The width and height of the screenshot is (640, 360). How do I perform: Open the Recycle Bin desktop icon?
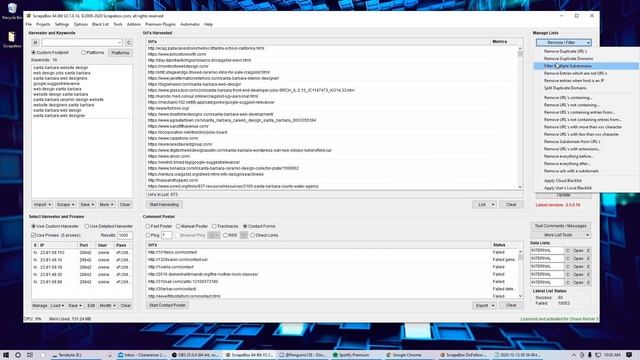(x=12, y=11)
